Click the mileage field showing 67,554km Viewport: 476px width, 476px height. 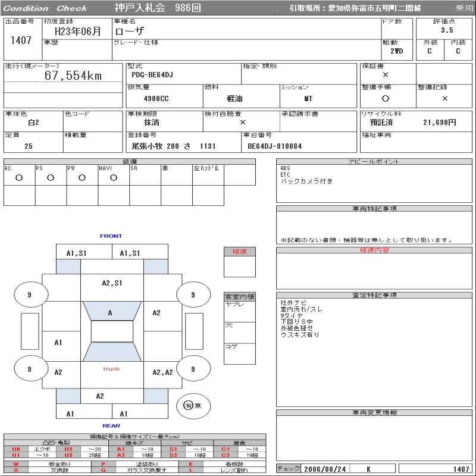(74, 76)
